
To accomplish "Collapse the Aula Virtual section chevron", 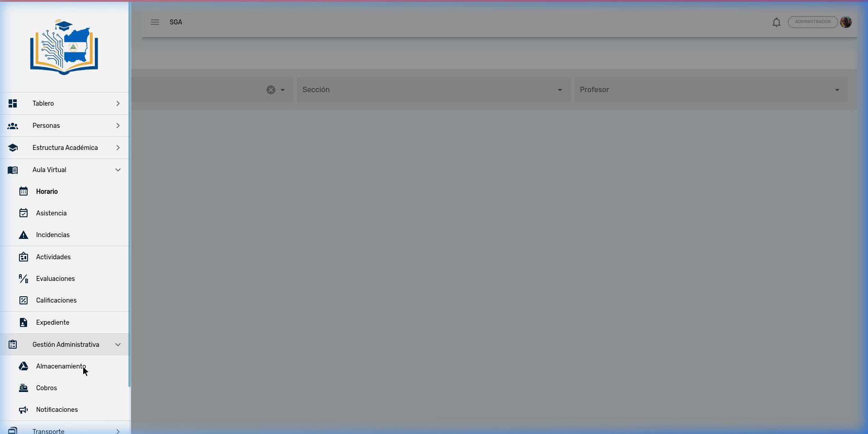I will 118,170.
